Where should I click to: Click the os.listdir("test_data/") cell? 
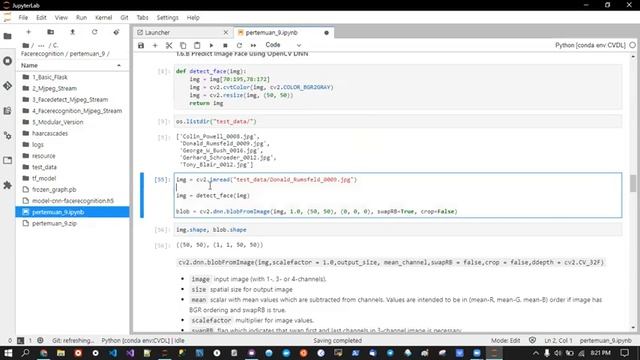click(398, 122)
